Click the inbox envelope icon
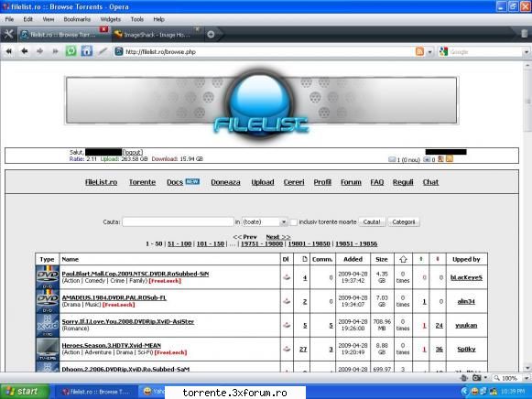The width and height of the screenshot is (532, 399). pos(392,159)
